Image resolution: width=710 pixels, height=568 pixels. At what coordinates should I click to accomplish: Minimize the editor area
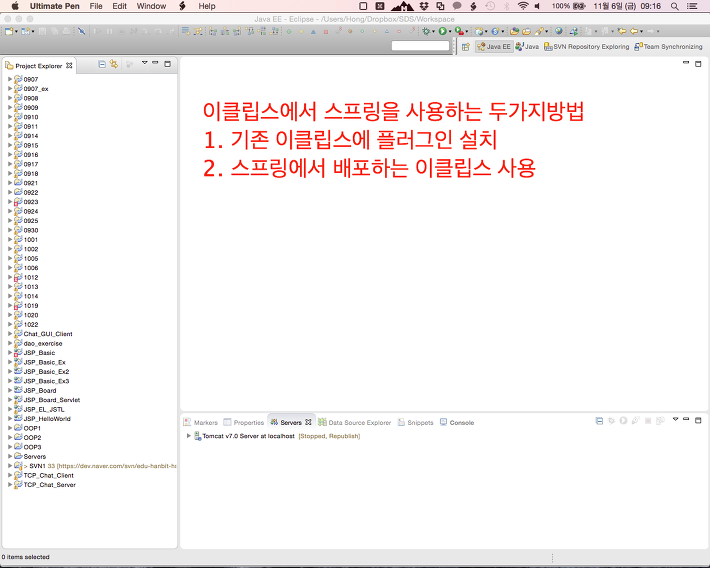[x=686, y=63]
